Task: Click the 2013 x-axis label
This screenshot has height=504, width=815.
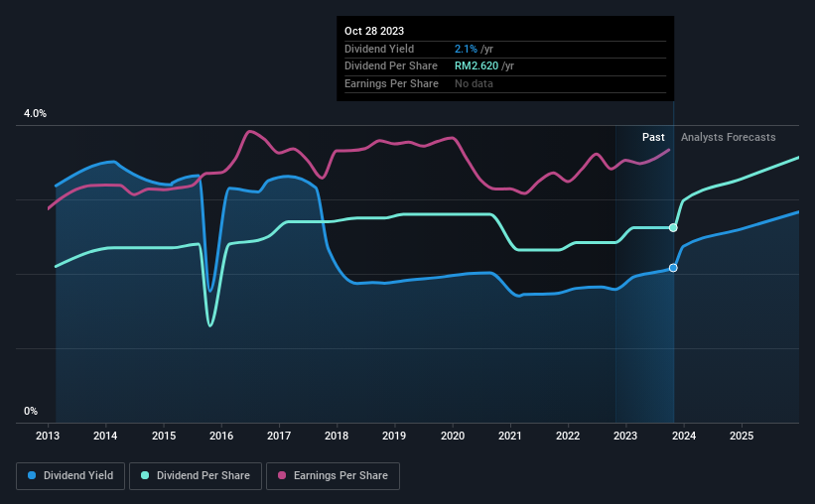Action: pos(48,436)
